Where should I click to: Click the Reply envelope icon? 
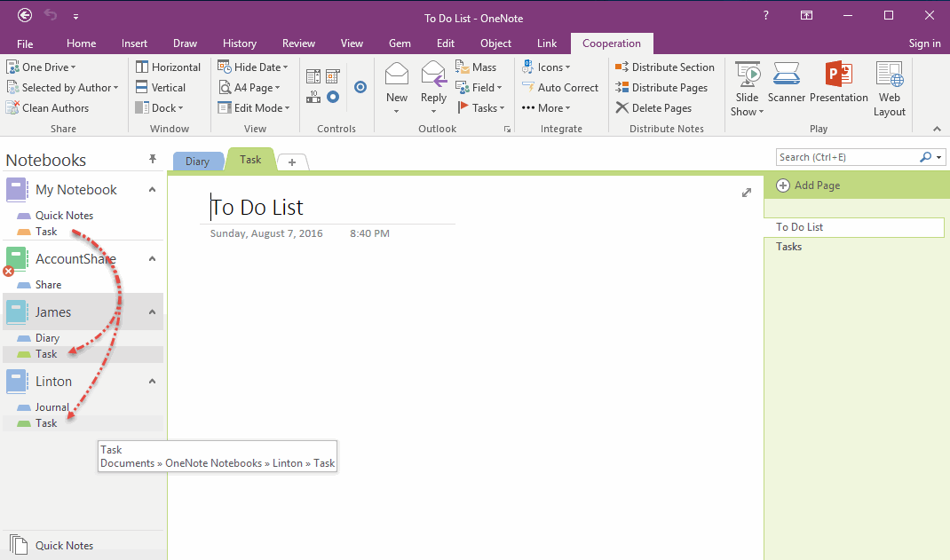(434, 74)
